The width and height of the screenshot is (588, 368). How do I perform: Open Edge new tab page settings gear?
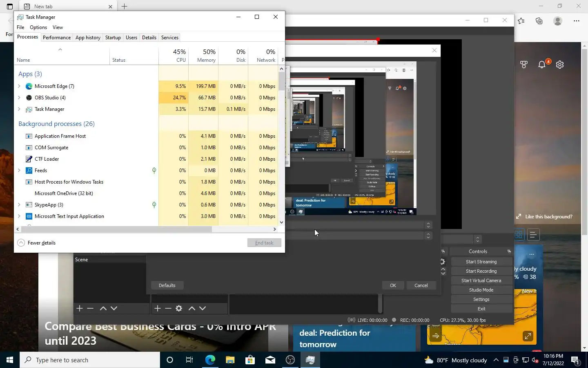[x=560, y=65]
